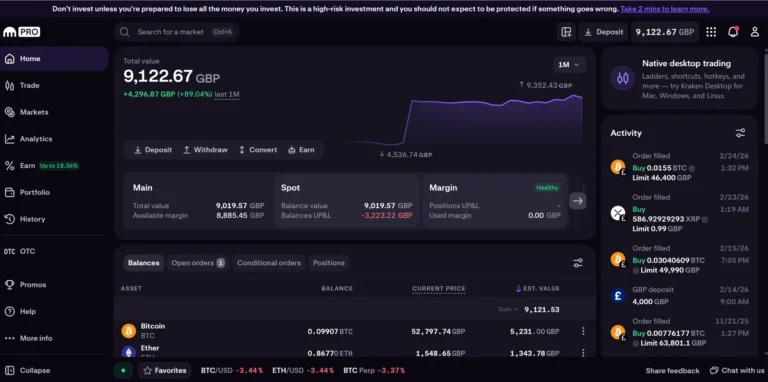The height and width of the screenshot is (382, 768).
Task: Open the Analytics page
Action: [54, 139]
